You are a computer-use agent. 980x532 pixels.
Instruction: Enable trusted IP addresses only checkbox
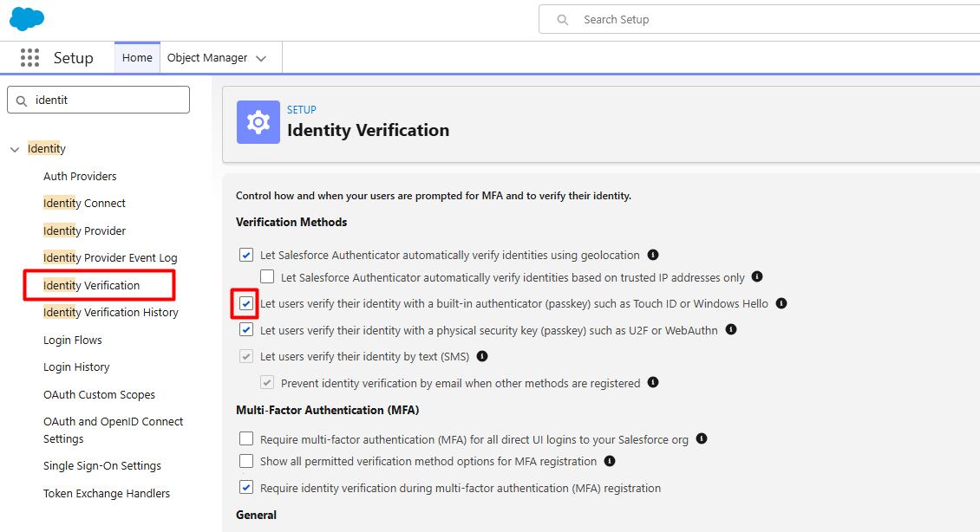(x=267, y=276)
